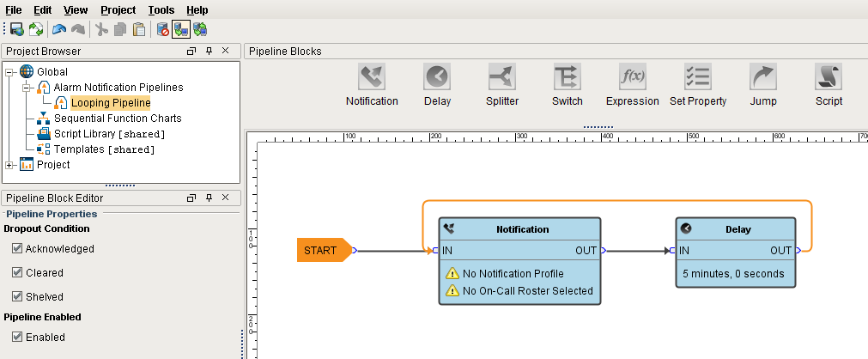Click the No On-Call Roster warning icon
The height and width of the screenshot is (359, 868).
pyautogui.click(x=452, y=290)
